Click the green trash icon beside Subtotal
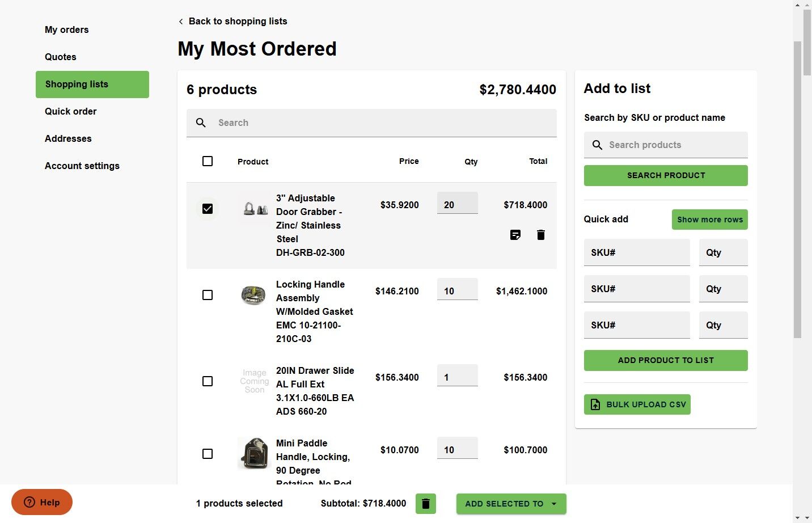This screenshot has height=523, width=812. point(426,504)
